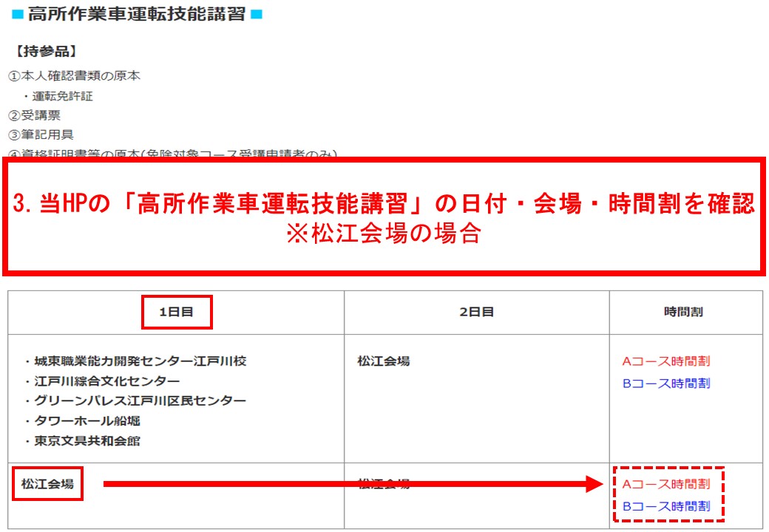Open Bコース時間割 link in the first venue row

click(665, 383)
